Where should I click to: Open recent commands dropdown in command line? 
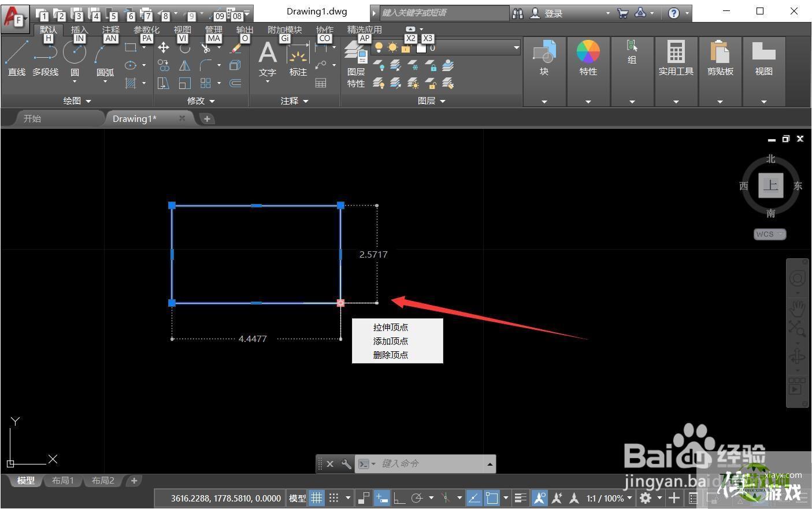point(366,463)
